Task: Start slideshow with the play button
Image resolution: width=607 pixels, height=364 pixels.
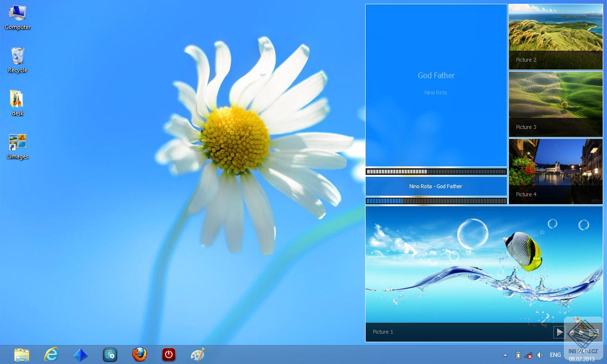Action: coord(560,332)
